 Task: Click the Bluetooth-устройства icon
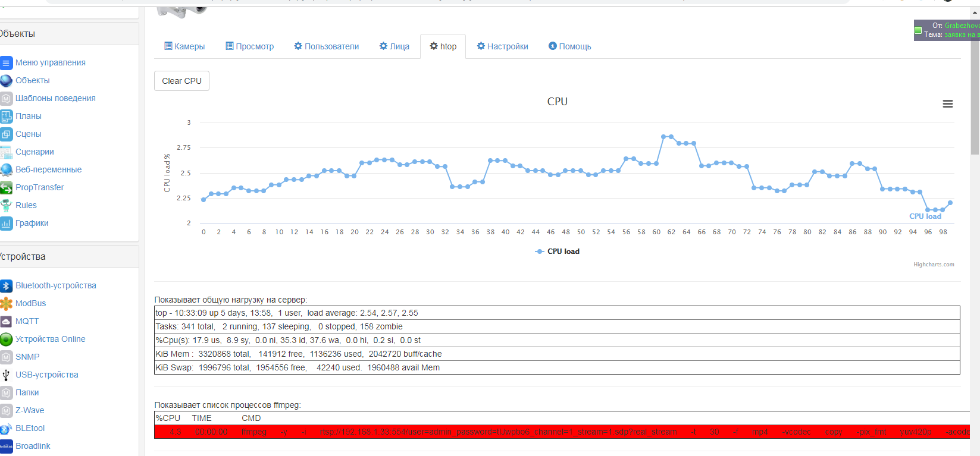[6, 285]
